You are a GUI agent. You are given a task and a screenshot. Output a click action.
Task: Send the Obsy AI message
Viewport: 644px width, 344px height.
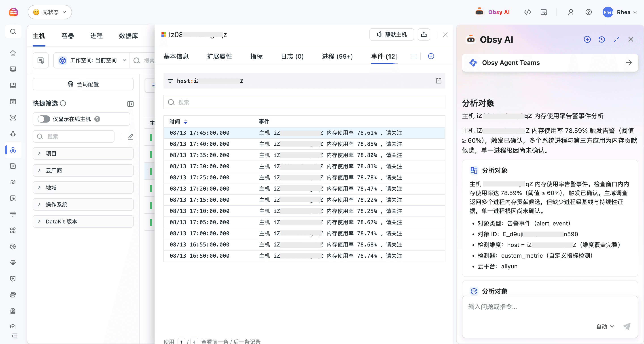point(627,327)
